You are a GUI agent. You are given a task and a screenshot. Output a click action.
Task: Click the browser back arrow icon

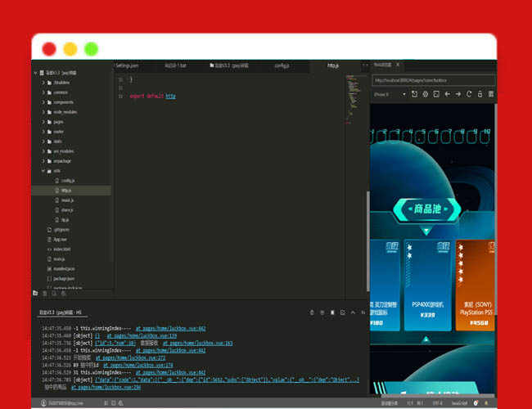tap(447, 94)
